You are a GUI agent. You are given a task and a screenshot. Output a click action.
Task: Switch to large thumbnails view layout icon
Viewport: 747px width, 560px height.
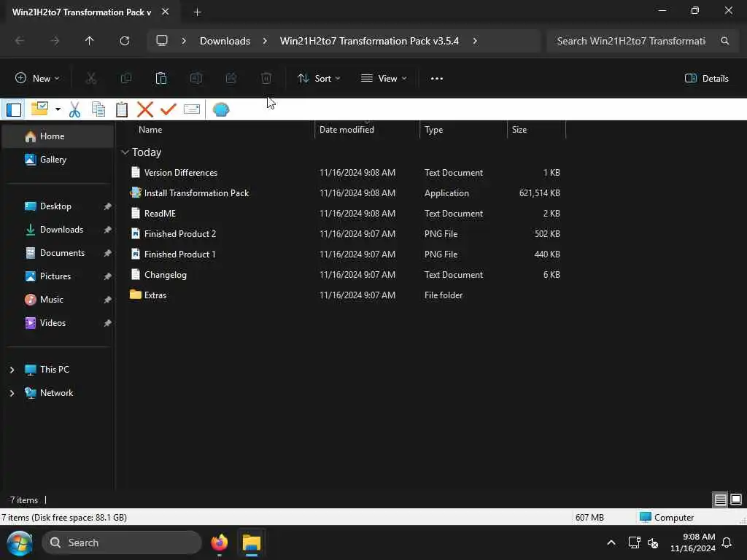coord(736,500)
